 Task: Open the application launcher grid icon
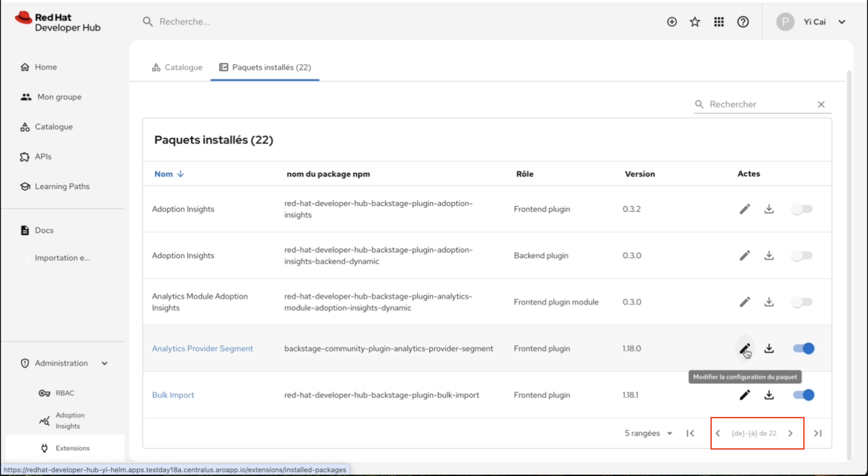719,22
